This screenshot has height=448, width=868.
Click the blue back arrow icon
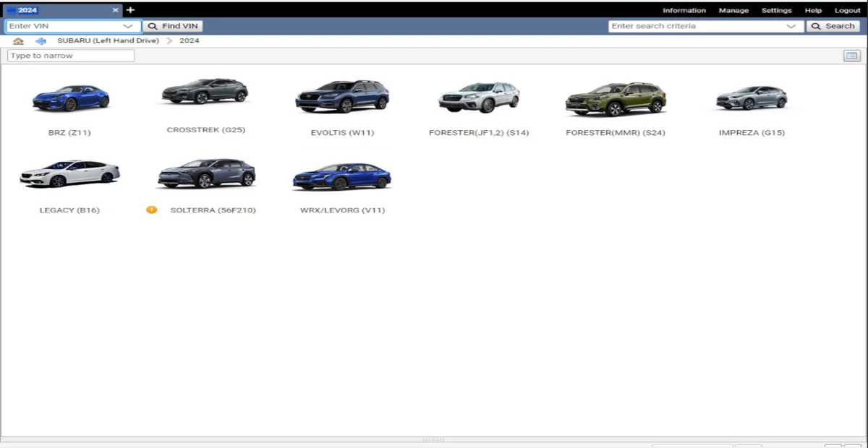point(41,41)
